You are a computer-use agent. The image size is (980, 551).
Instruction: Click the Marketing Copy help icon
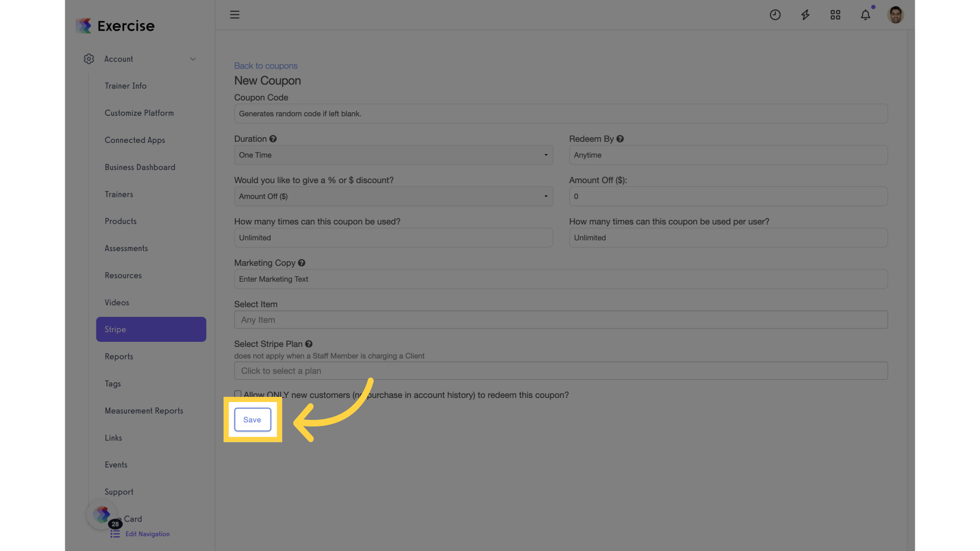click(x=302, y=263)
